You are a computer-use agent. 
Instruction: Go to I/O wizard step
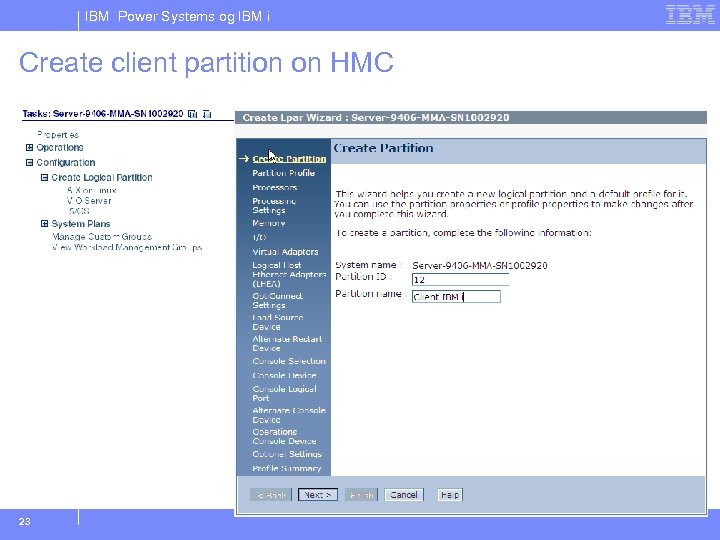[259, 237]
